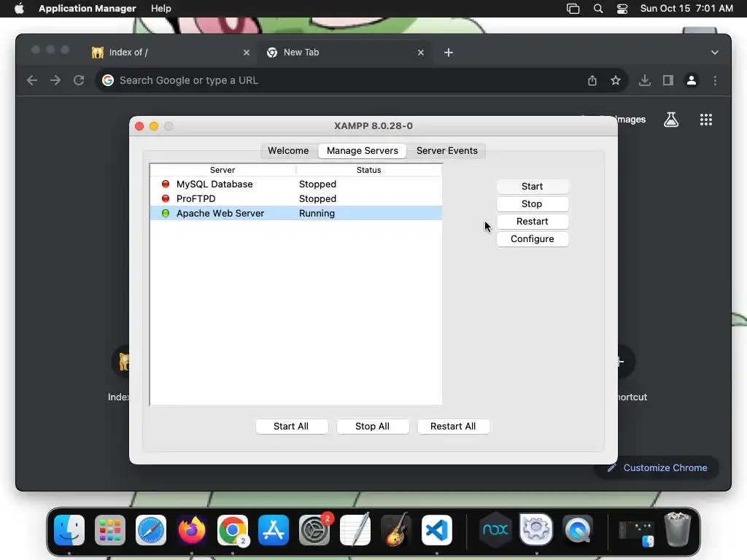Switch to the Welcome tab in XAMPP
The height and width of the screenshot is (560, 747).
(x=288, y=150)
